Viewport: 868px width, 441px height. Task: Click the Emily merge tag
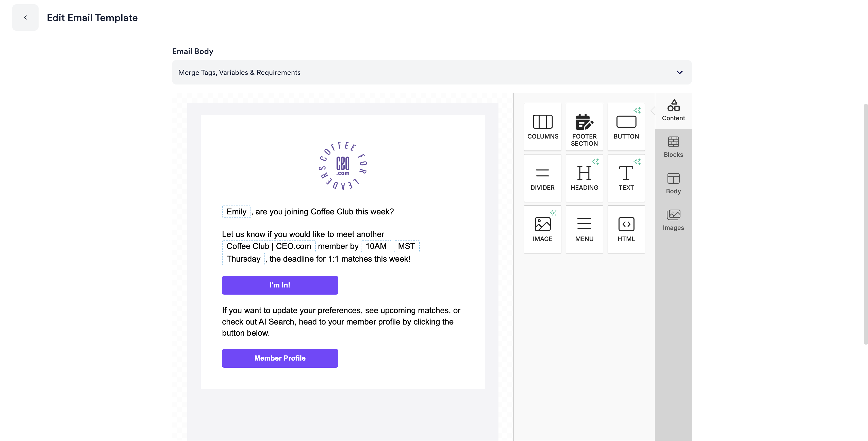236,212
